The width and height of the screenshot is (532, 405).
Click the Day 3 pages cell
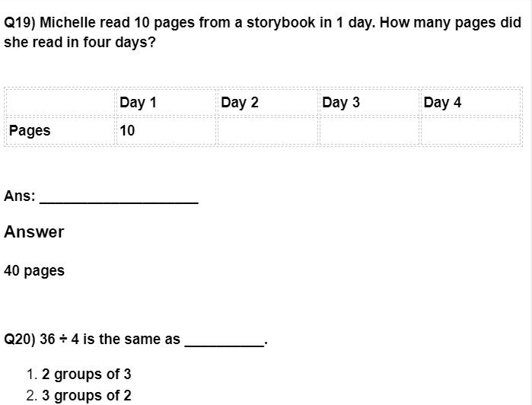tap(369, 131)
